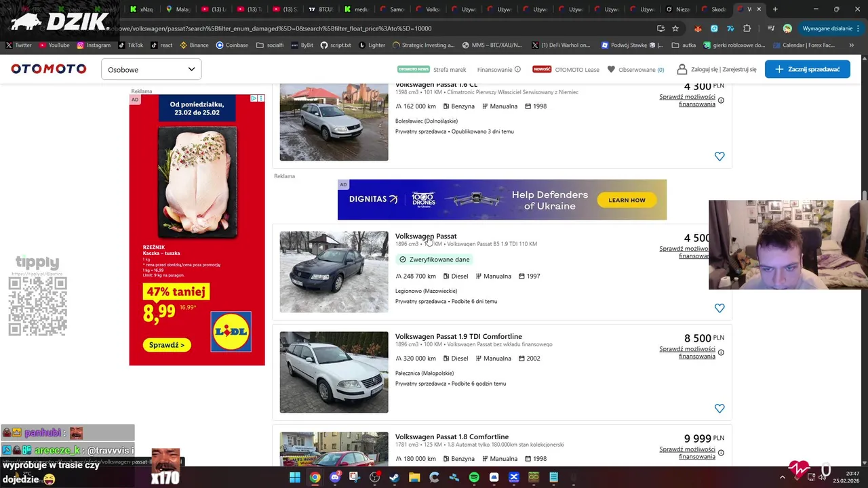Click financing info icon beside 8 500 PLN

tap(721, 352)
